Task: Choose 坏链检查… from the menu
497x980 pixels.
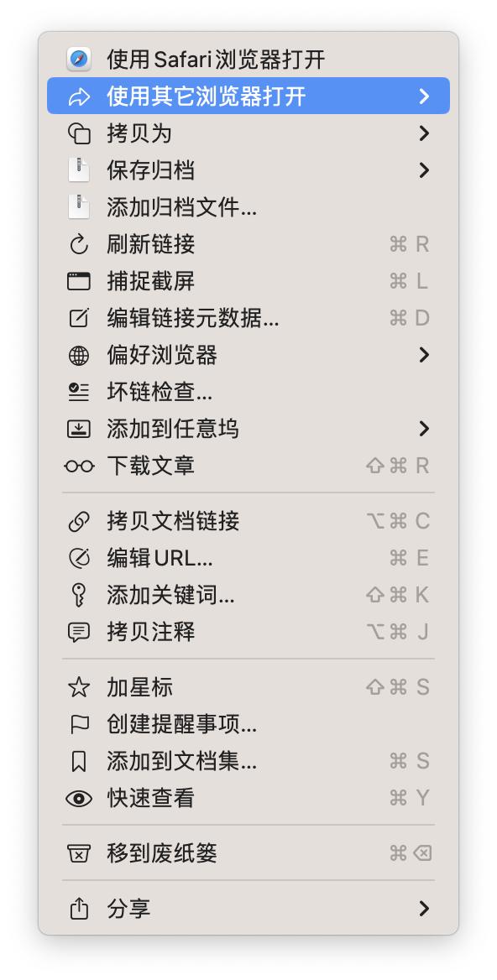Action: coord(248,392)
